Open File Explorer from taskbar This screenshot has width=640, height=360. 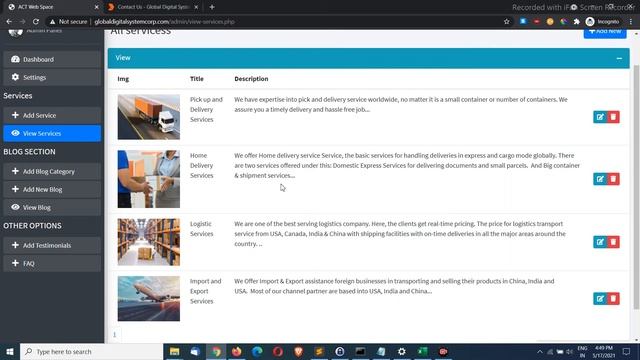174,351
